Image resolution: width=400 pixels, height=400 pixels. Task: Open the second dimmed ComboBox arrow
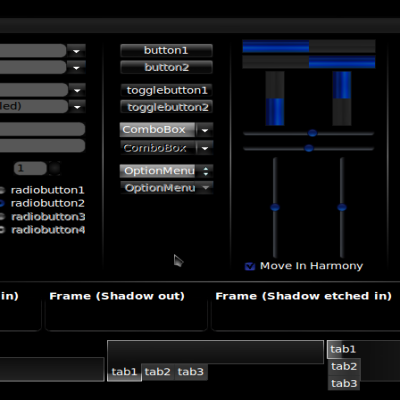coord(205,148)
